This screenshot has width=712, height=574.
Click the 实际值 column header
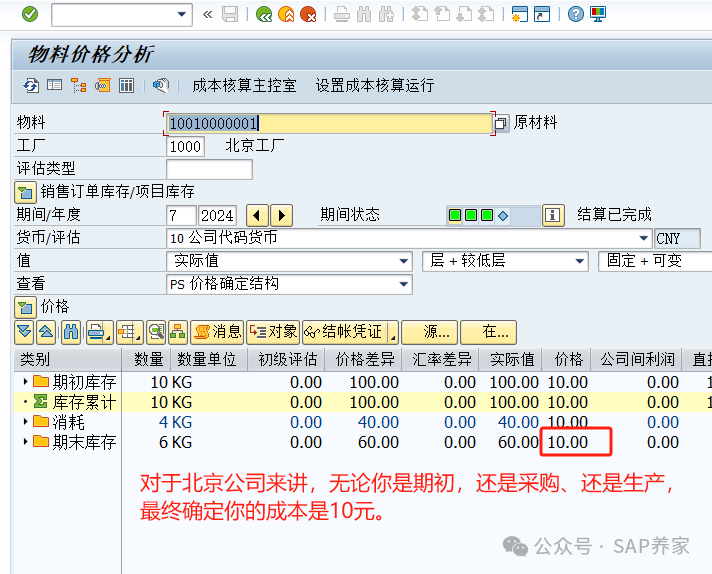click(512, 360)
